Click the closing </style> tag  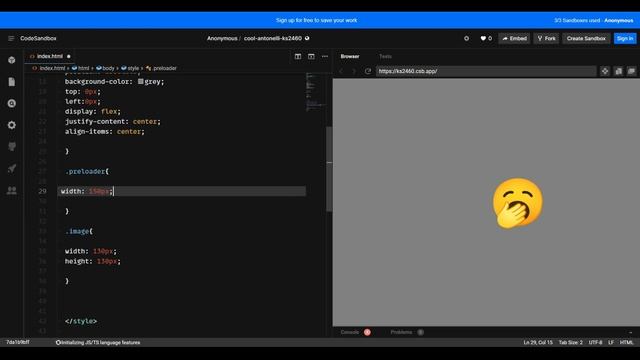81,321
